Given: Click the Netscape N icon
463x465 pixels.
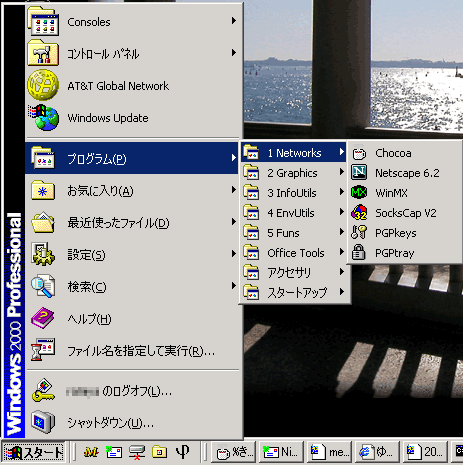Looking at the screenshot, I should click(x=359, y=173).
